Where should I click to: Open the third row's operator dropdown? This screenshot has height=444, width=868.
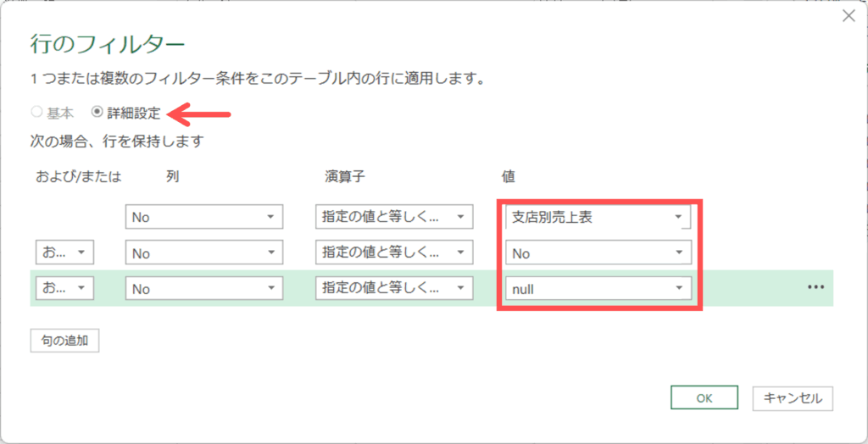pyautogui.click(x=392, y=289)
